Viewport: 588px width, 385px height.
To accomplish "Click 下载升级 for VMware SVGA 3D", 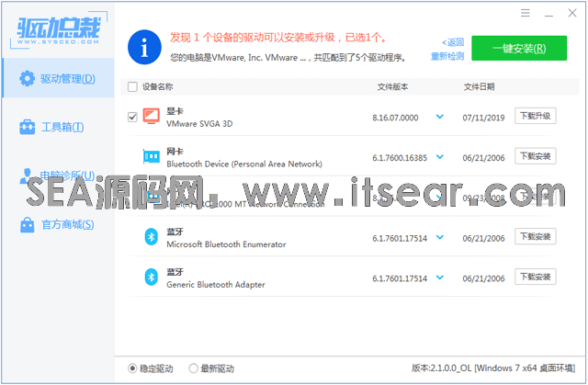I will 535,116.
